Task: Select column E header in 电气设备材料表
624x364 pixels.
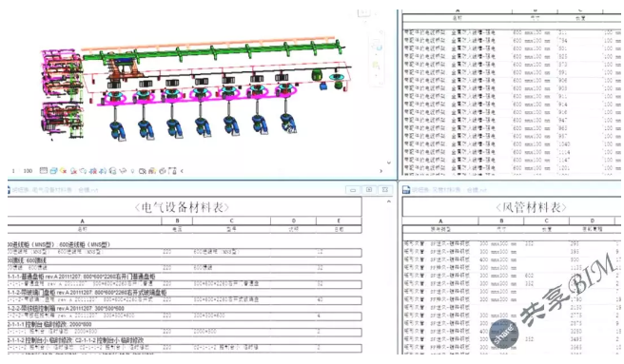Action: point(339,220)
